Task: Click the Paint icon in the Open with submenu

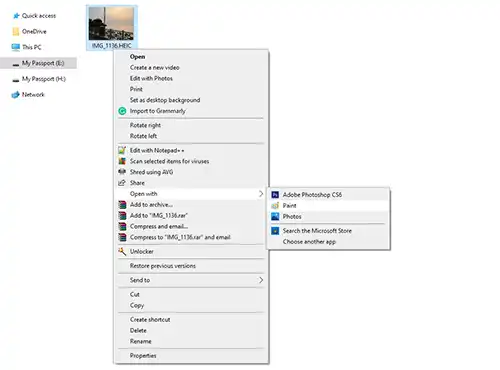Action: 275,206
